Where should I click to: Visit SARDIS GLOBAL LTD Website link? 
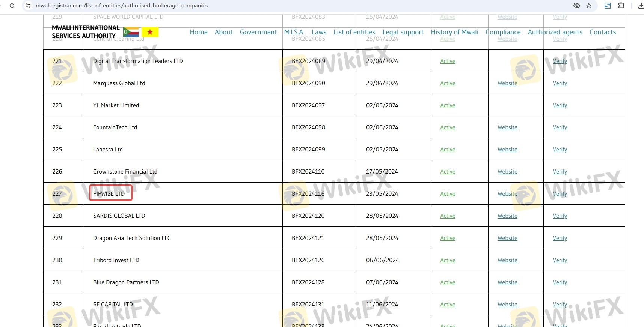(507, 216)
